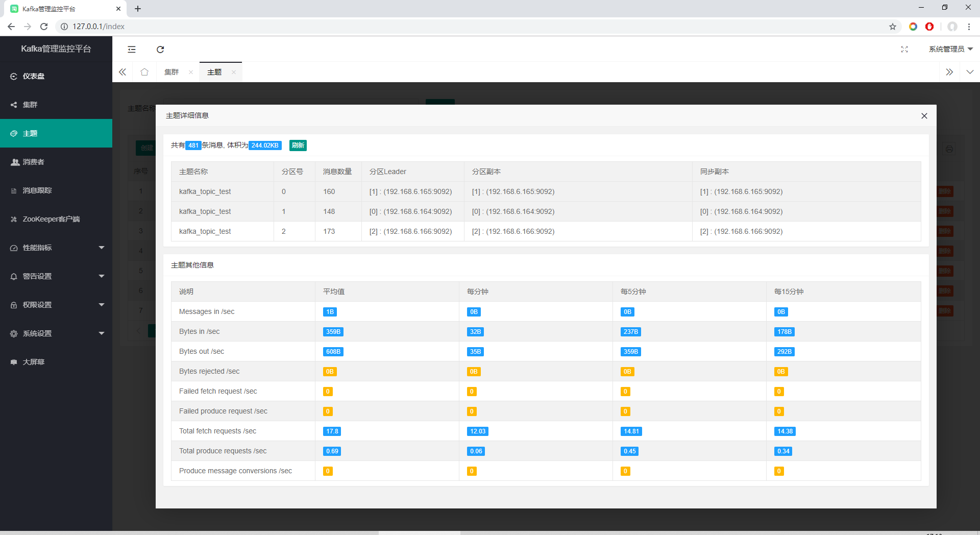Click the Kafka管理监控平台 logo title

click(56, 48)
